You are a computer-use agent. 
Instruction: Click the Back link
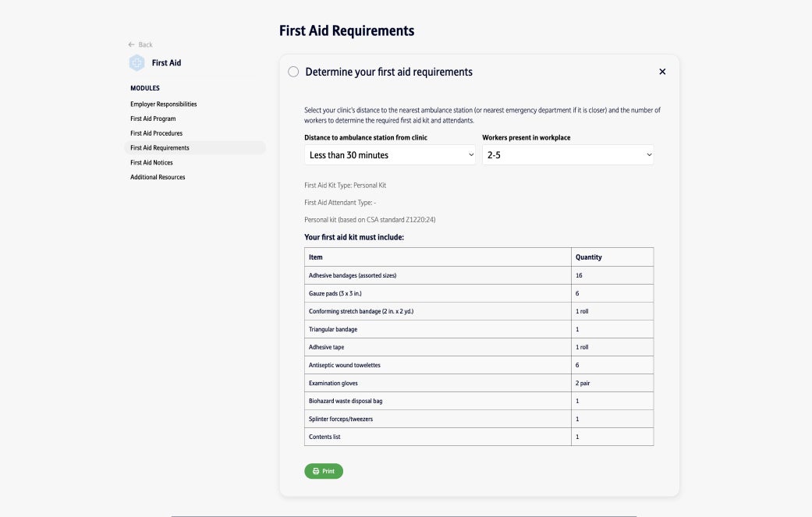tap(145, 44)
